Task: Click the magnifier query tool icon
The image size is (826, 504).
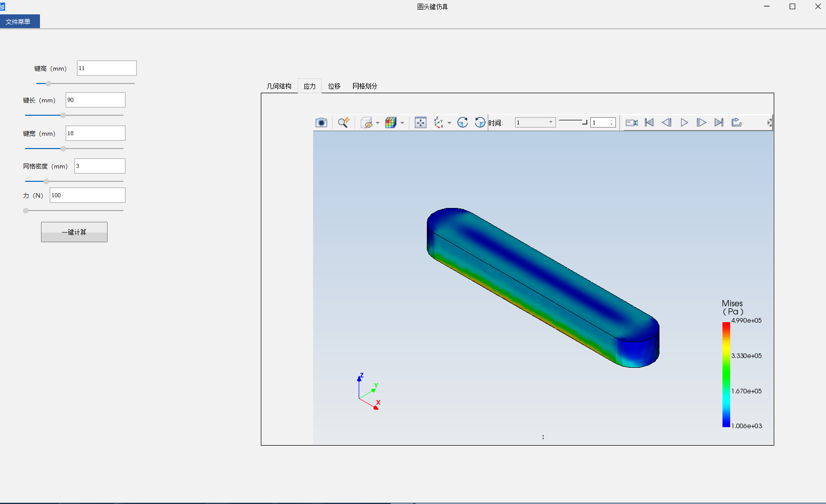Action: (x=343, y=122)
